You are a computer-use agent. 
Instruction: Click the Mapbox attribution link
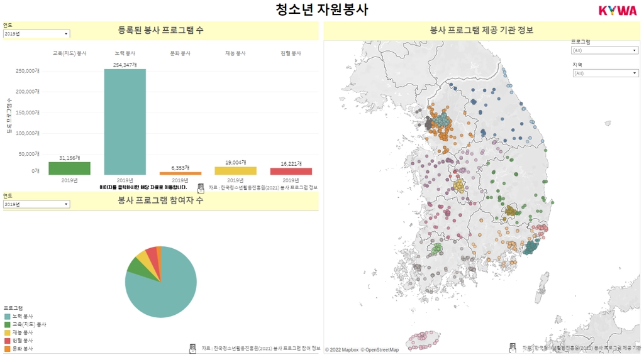point(341,350)
